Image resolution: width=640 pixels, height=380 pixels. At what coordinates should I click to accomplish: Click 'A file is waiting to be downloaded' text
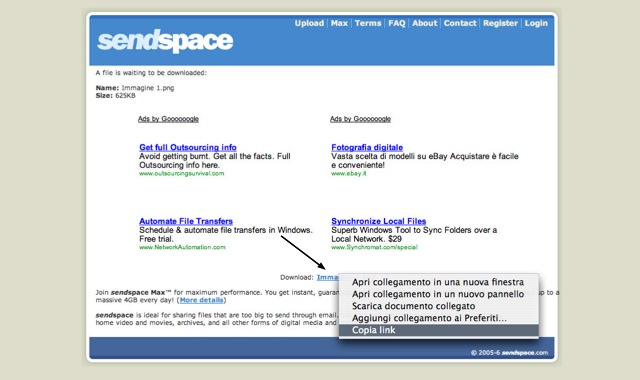click(151, 73)
